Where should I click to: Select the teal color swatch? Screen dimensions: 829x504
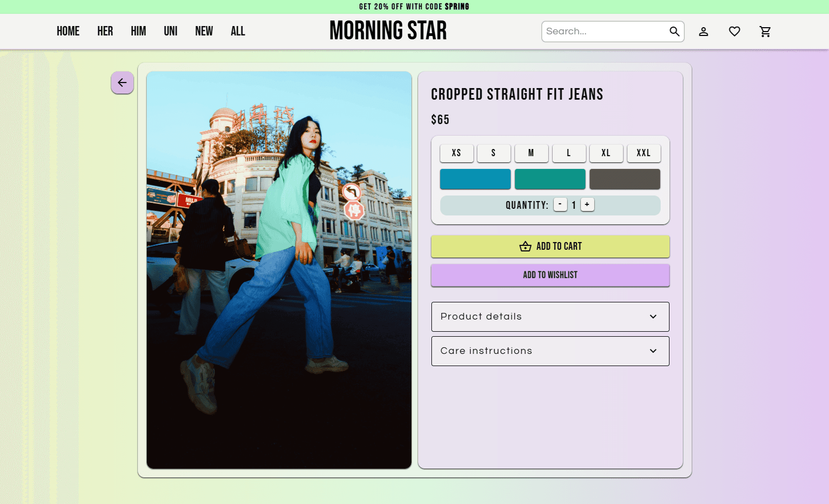click(550, 179)
